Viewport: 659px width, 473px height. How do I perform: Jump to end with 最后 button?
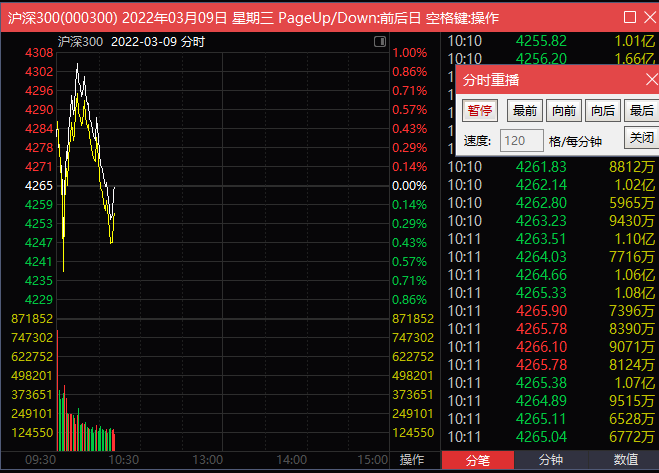pyautogui.click(x=641, y=111)
